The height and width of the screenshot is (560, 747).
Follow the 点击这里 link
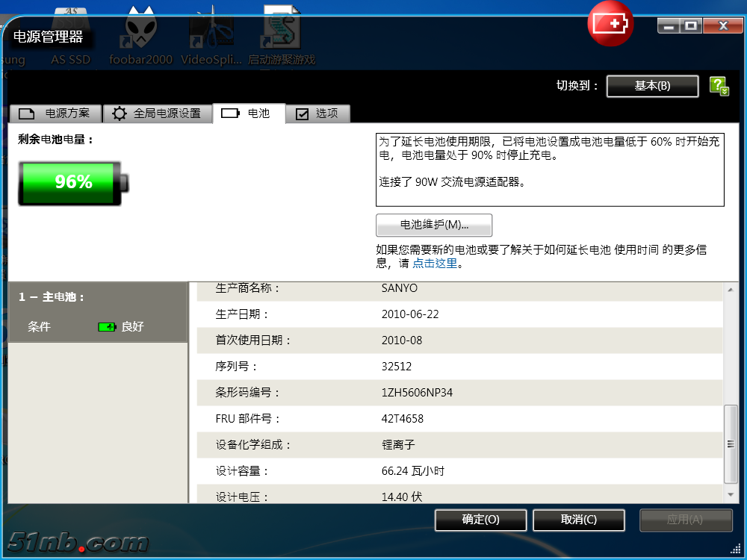click(x=435, y=264)
